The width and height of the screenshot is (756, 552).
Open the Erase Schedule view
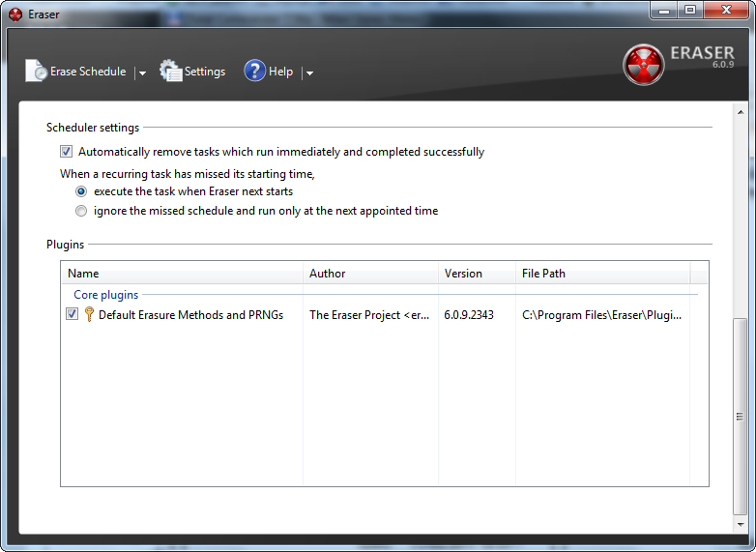tap(75, 72)
